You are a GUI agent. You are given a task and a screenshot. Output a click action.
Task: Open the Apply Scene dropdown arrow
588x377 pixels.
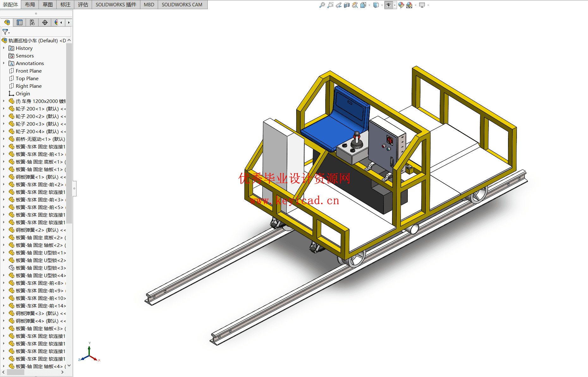point(415,5)
